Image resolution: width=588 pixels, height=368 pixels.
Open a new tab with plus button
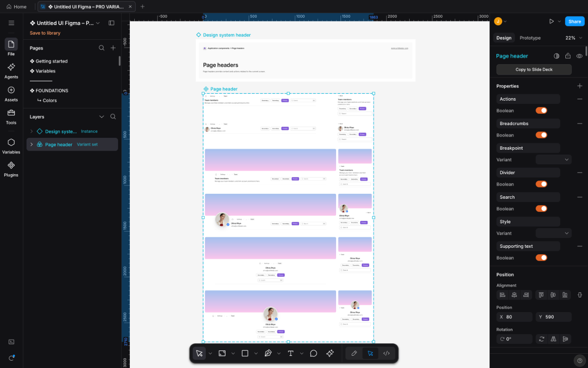point(143,7)
